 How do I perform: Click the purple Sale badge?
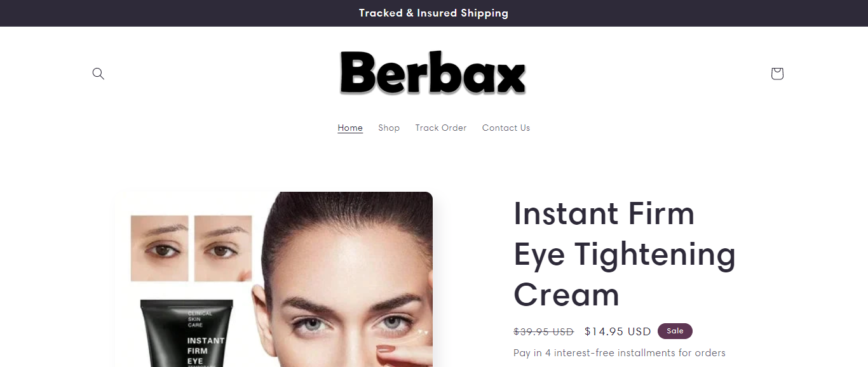[x=675, y=331]
